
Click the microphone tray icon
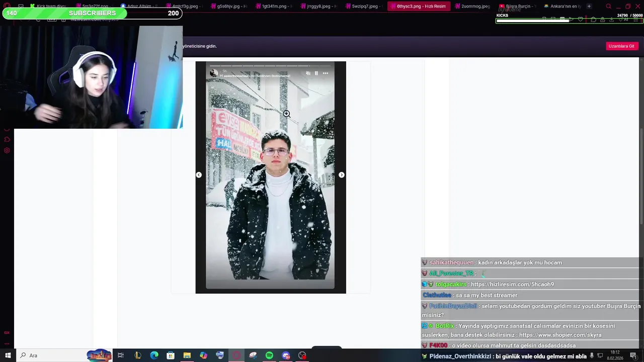tap(592, 355)
